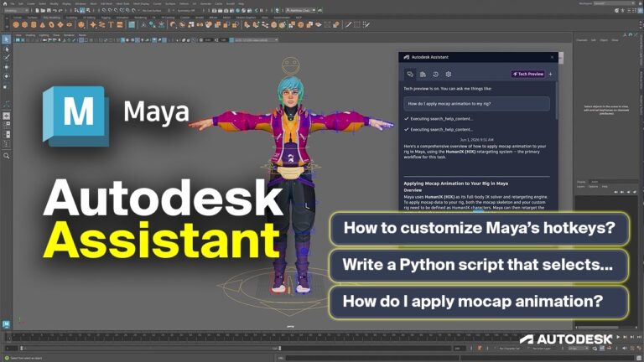Select the arrow Select tool in toolbox

click(6, 39)
